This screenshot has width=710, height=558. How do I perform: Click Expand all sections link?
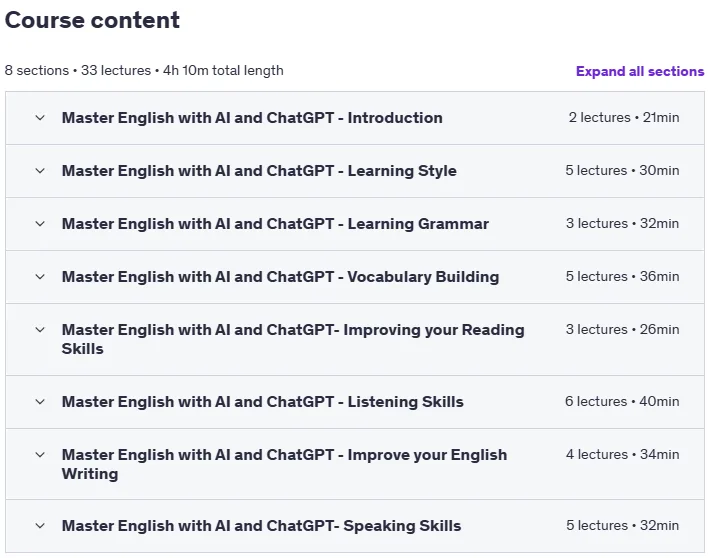[x=640, y=71]
